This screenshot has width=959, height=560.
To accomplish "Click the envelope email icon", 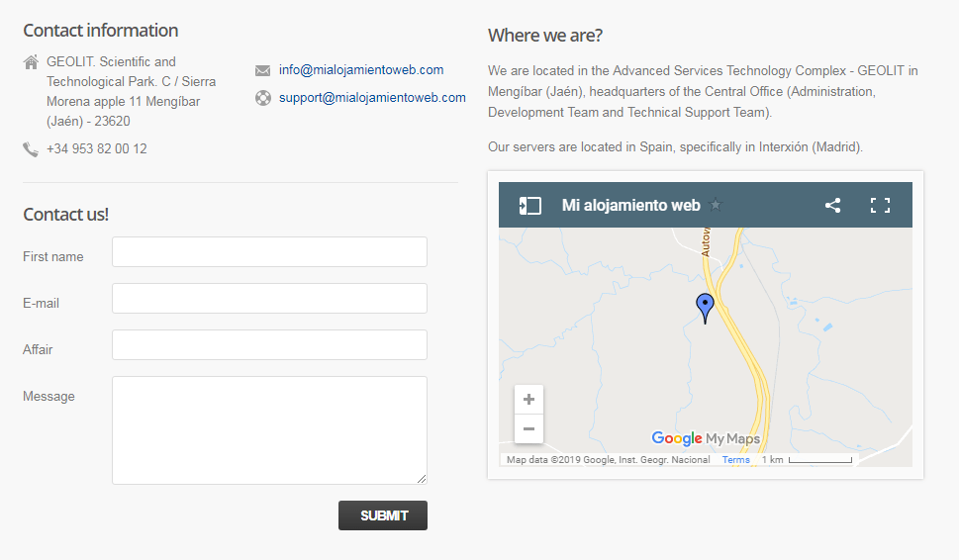I will tap(263, 70).
